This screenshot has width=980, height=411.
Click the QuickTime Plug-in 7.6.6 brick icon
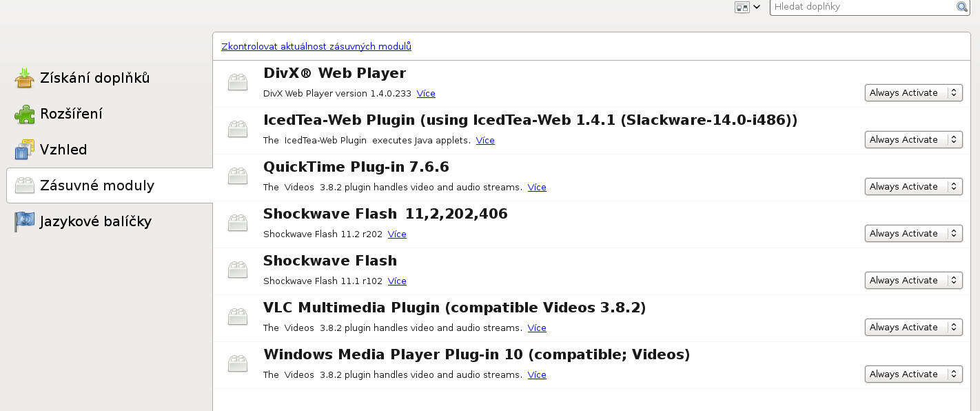(238, 177)
